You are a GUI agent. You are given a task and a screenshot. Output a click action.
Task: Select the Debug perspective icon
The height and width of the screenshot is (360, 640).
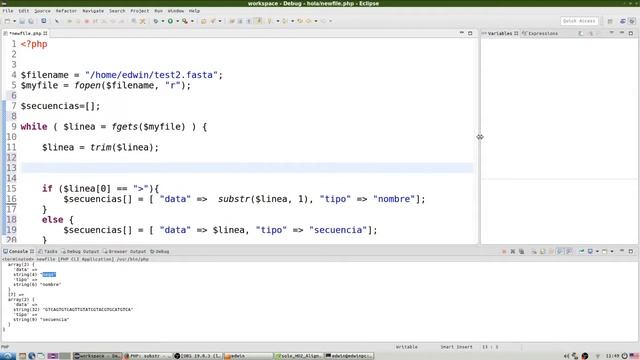pos(632,21)
